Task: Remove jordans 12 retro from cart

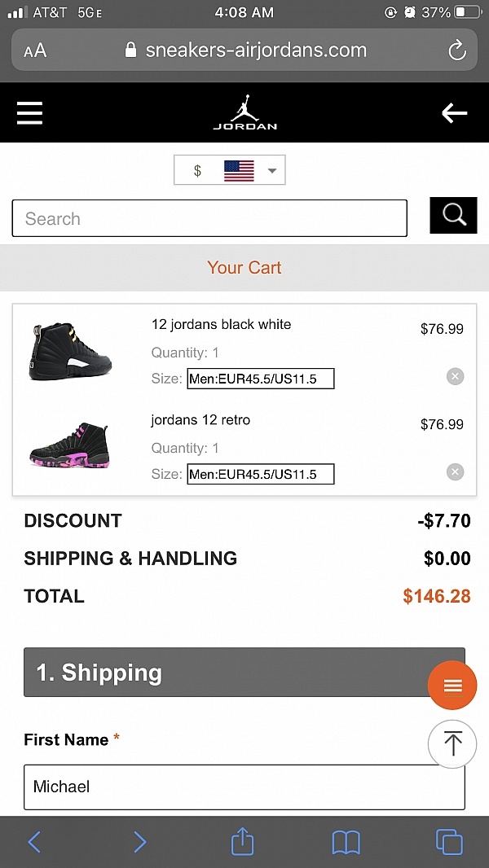Action: (456, 472)
